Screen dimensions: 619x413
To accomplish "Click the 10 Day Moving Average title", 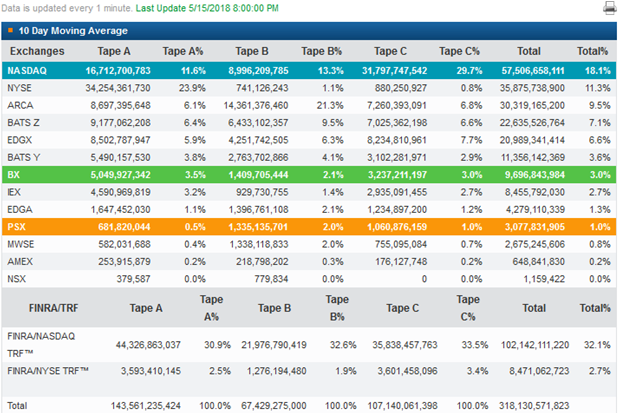I will [73, 31].
